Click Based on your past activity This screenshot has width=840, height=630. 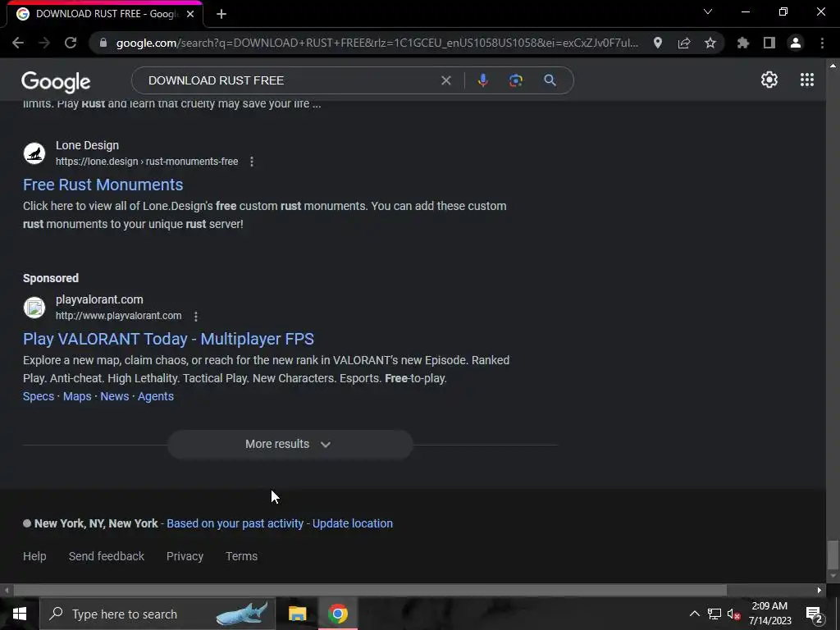[x=235, y=523]
